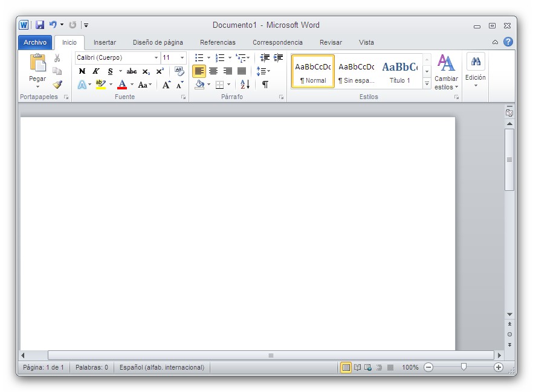Enable justified alignment
Viewport: 533px width, 392px height.
(x=241, y=71)
